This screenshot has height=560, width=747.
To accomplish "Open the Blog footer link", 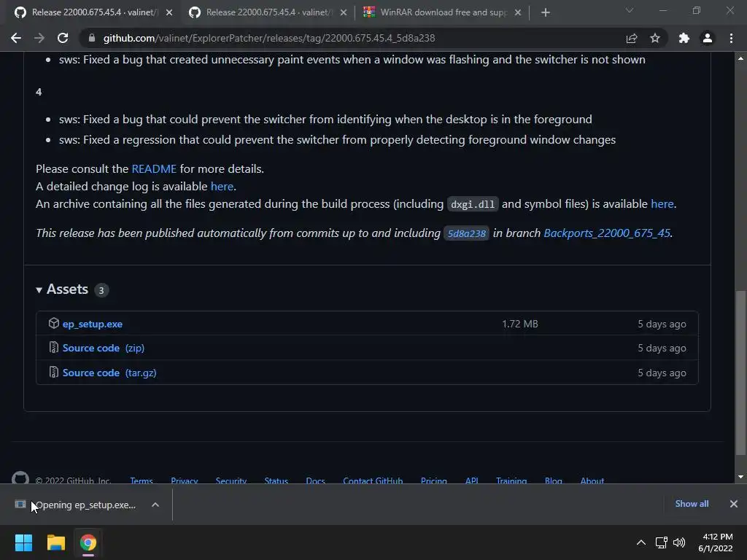I will point(554,480).
